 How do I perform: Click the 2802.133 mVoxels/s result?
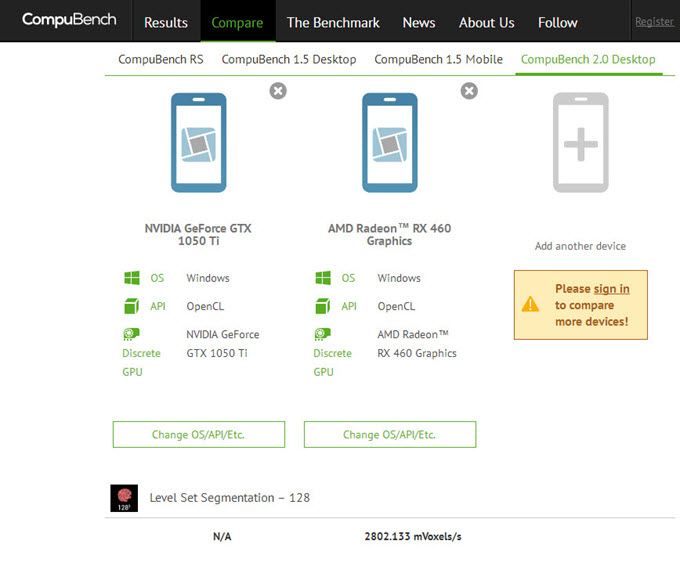pos(413,537)
